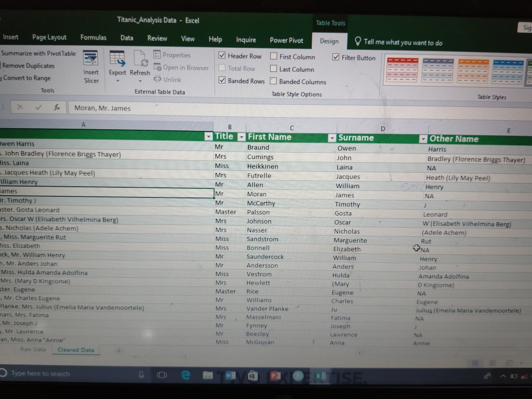The height and width of the screenshot is (399, 532).
Task: Apply the blue table style swatch
Action: point(508,72)
